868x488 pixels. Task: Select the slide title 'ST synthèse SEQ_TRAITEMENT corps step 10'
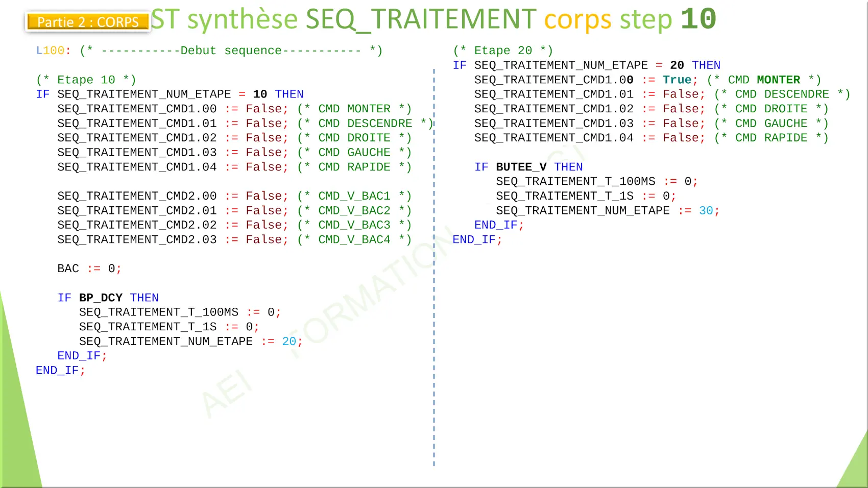433,19
